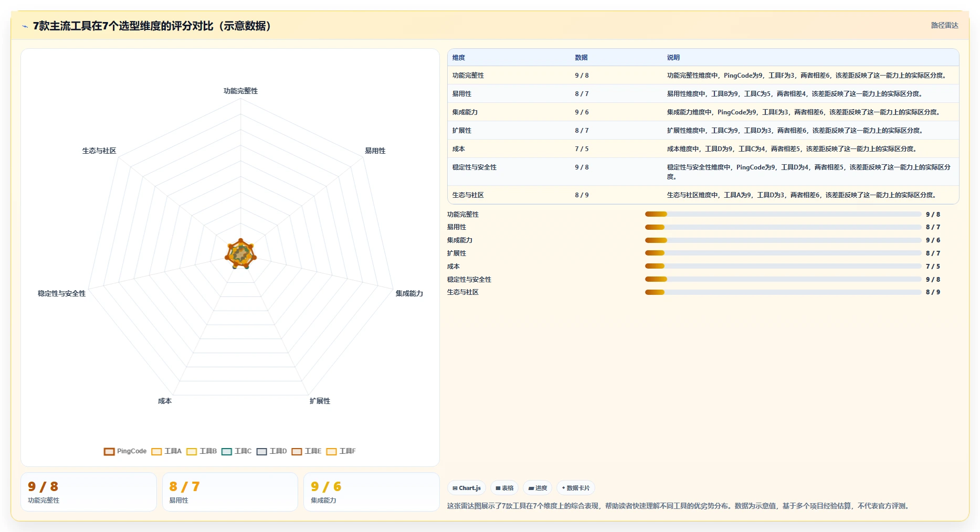Image resolution: width=980 pixels, height=532 pixels.
Task: Click the 表格 tag chip
Action: click(x=504, y=488)
